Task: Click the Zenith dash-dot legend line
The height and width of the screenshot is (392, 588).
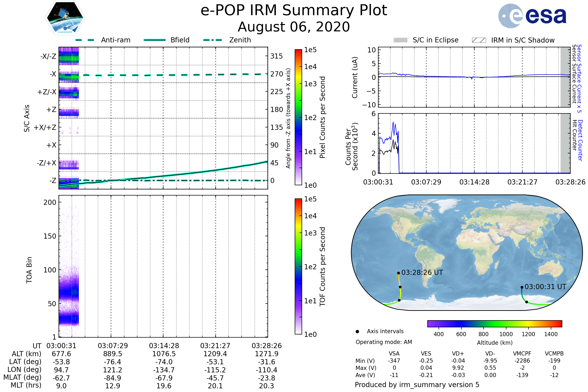Action: click(x=212, y=40)
